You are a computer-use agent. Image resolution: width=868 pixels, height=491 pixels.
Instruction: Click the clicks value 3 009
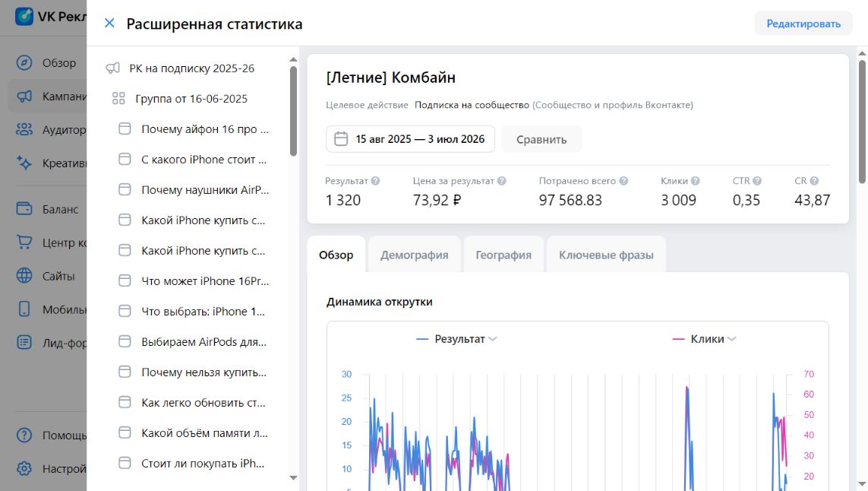click(x=679, y=200)
